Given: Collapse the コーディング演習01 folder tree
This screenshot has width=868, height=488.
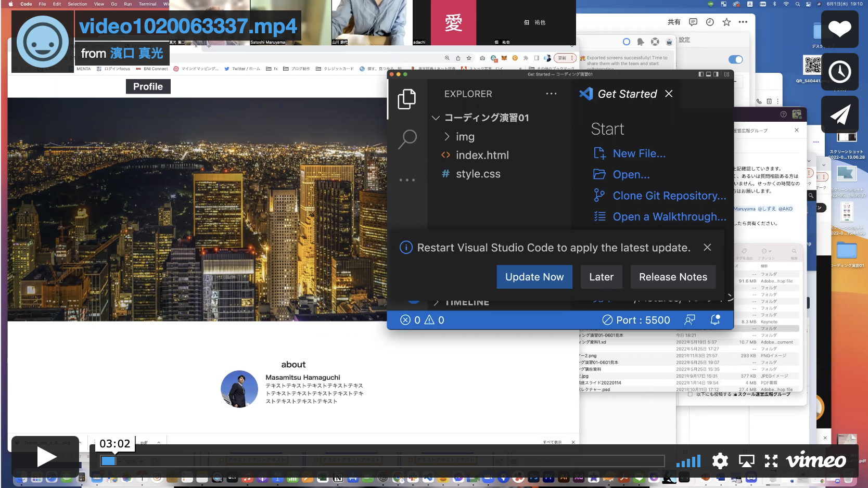Looking at the screenshot, I should (436, 118).
